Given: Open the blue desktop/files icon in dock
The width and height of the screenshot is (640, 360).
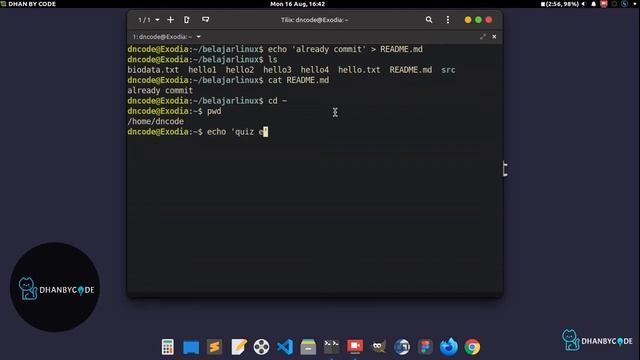Looking at the screenshot, I should (191, 347).
